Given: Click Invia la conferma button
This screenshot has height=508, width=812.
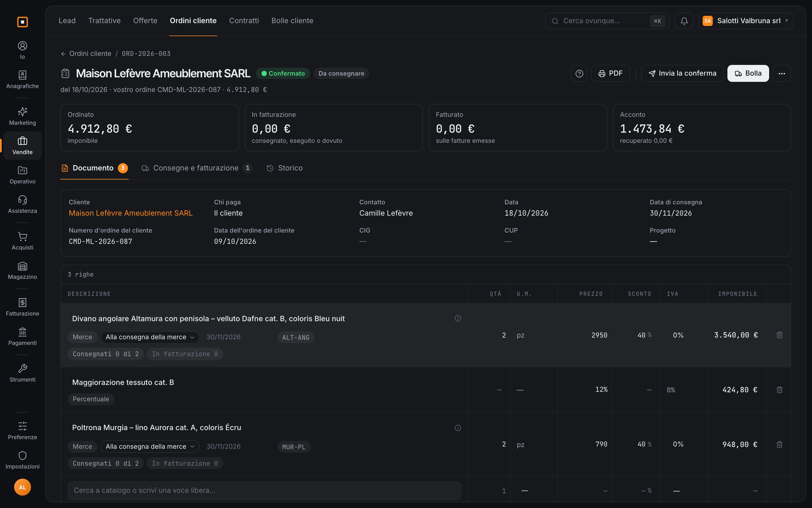Looking at the screenshot, I should tap(682, 73).
